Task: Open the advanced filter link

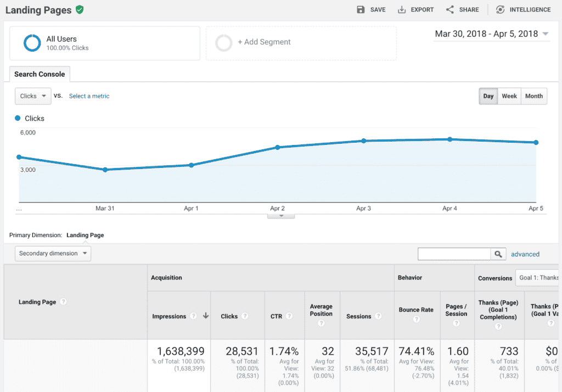Action: click(525, 254)
